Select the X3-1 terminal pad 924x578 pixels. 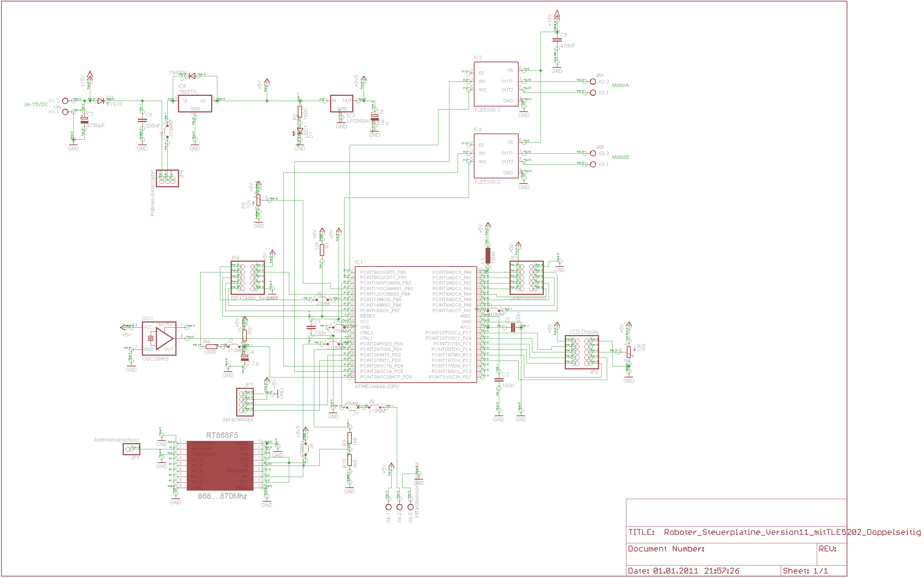point(593,164)
